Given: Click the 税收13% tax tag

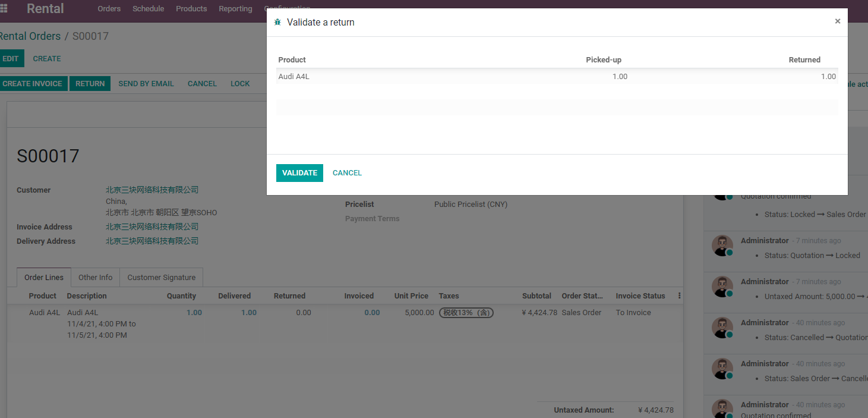Looking at the screenshot, I should click(466, 313).
